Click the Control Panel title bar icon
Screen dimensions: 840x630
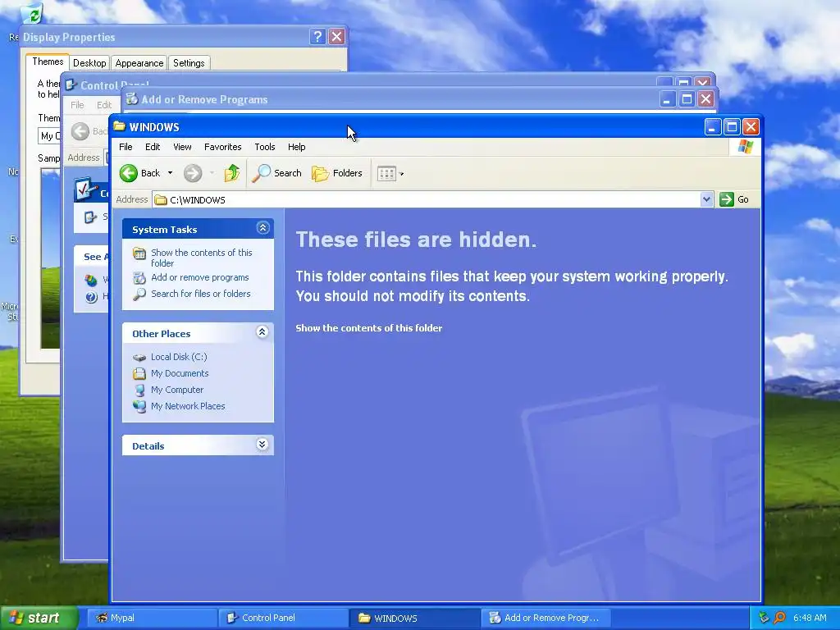coord(71,84)
